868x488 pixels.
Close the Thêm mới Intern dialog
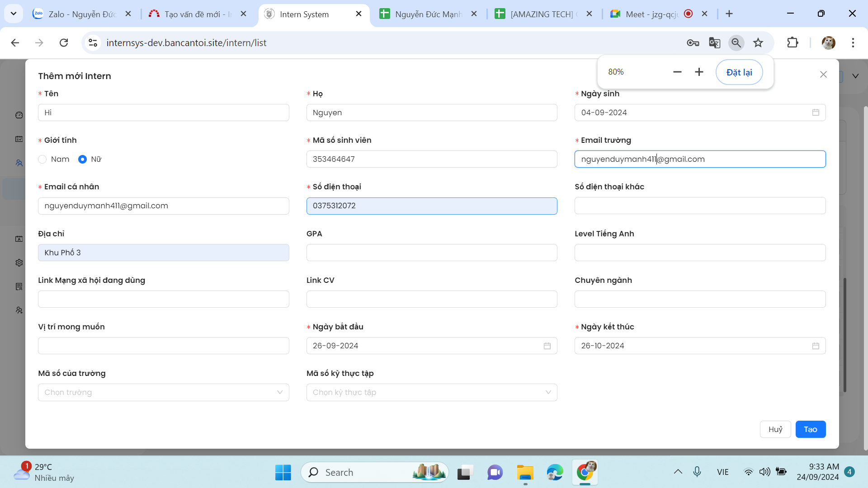[823, 75]
